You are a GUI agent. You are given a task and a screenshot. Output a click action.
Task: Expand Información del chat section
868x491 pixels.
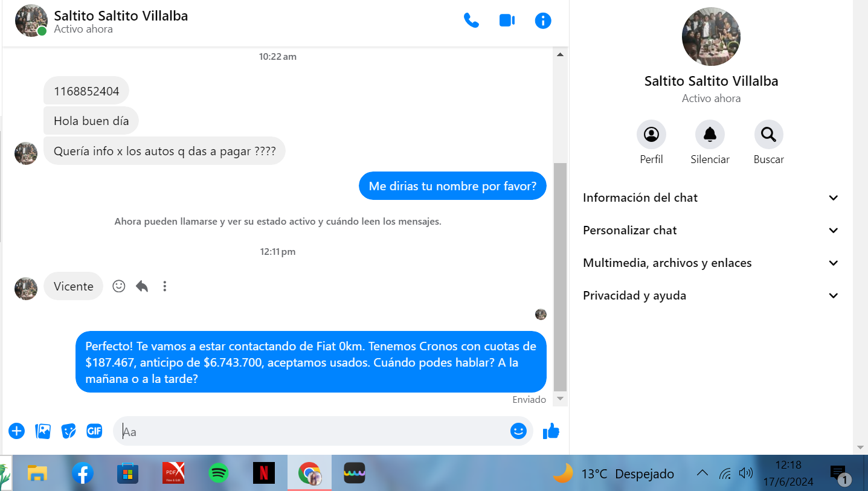tap(711, 198)
